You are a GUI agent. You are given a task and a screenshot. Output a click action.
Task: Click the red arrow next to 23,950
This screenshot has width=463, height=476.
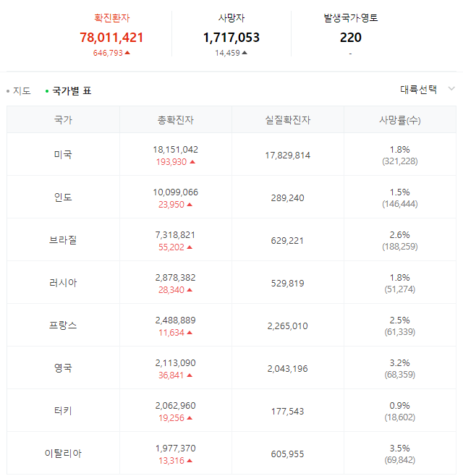tap(190, 205)
